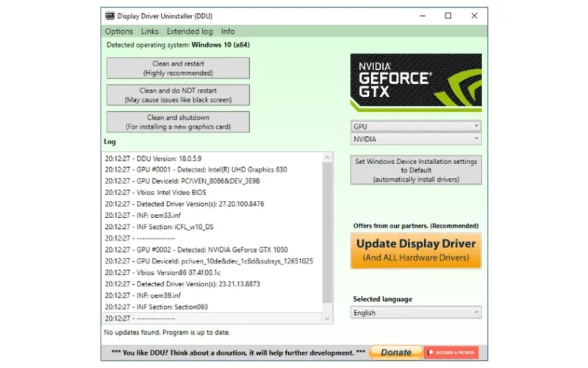This screenshot has height=368, width=588.
Task: Click the log vertical scrollbar thumb
Action: [x=327, y=233]
